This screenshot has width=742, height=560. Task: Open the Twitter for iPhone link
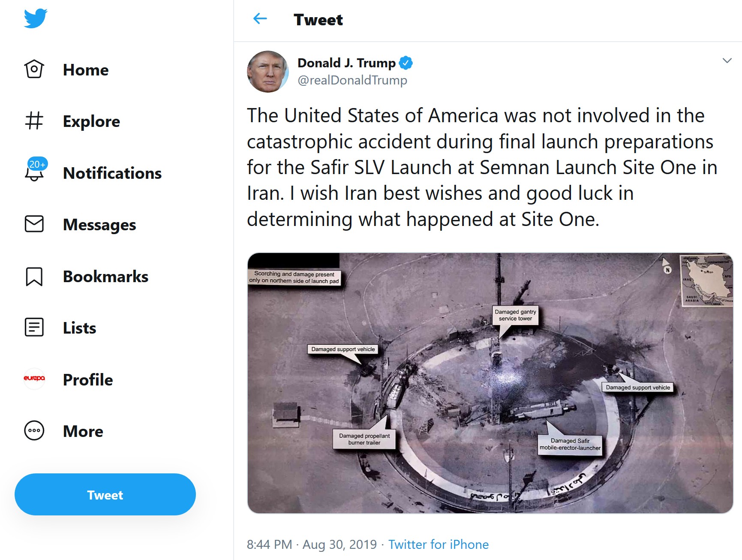[x=438, y=545]
